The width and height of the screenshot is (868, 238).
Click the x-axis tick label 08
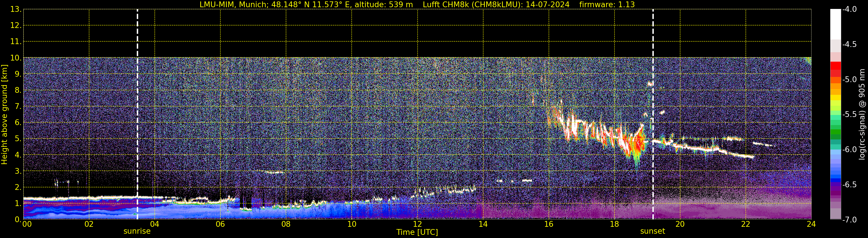(x=286, y=224)
